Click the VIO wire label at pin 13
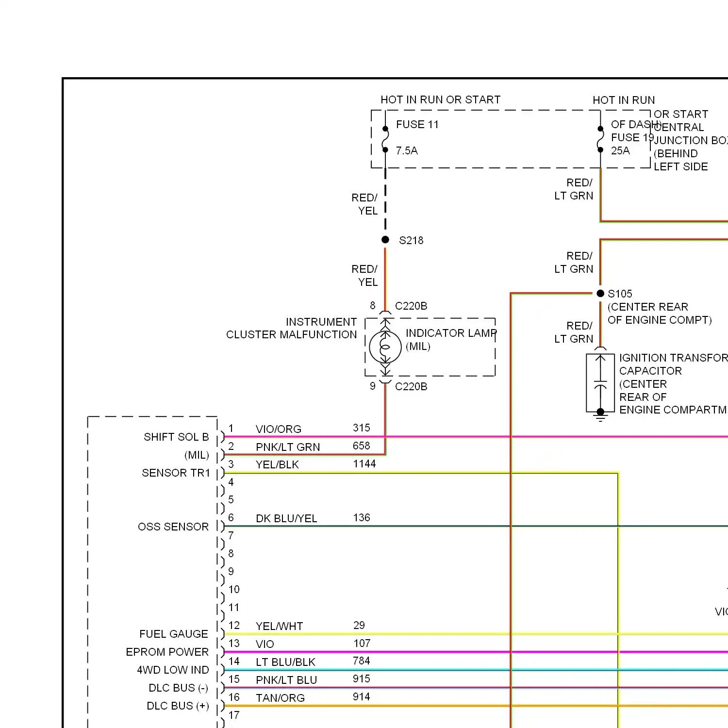This screenshot has height=728, width=728. [265, 645]
